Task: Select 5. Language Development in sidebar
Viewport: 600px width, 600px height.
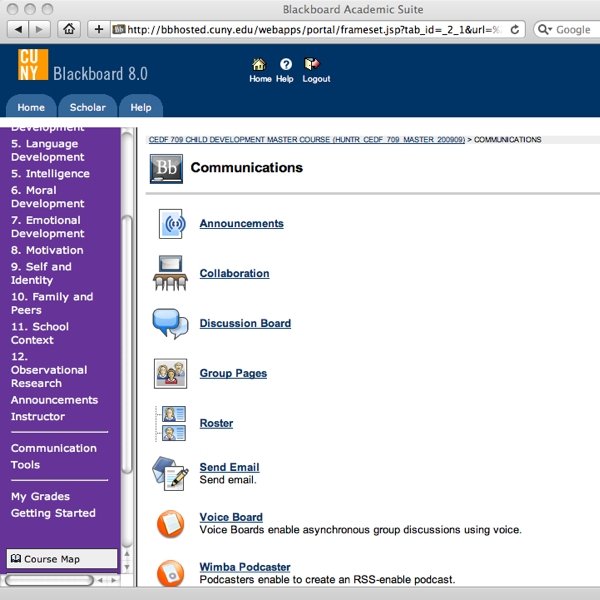Action: pos(47,150)
